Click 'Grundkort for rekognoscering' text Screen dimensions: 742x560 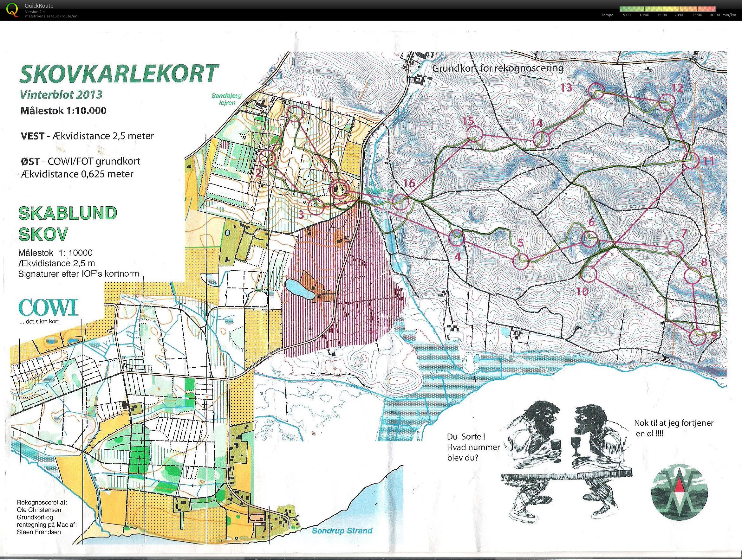pos(498,68)
